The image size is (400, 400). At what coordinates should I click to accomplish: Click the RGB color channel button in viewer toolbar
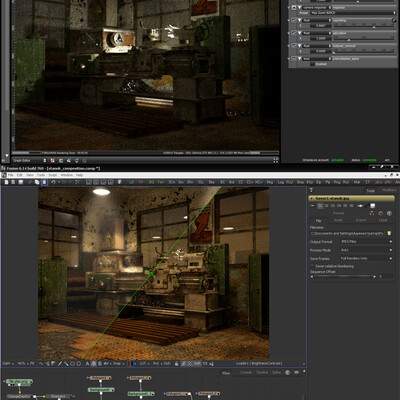(x=131, y=364)
